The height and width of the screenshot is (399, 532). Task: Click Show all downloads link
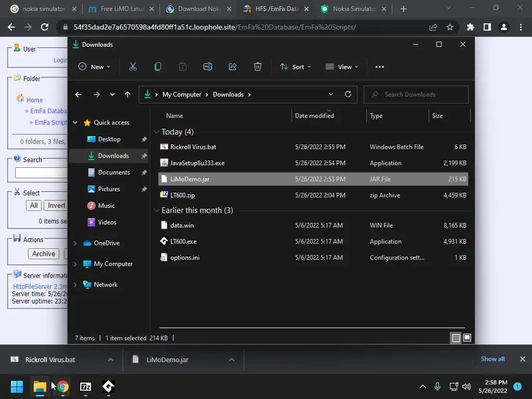[x=493, y=359]
